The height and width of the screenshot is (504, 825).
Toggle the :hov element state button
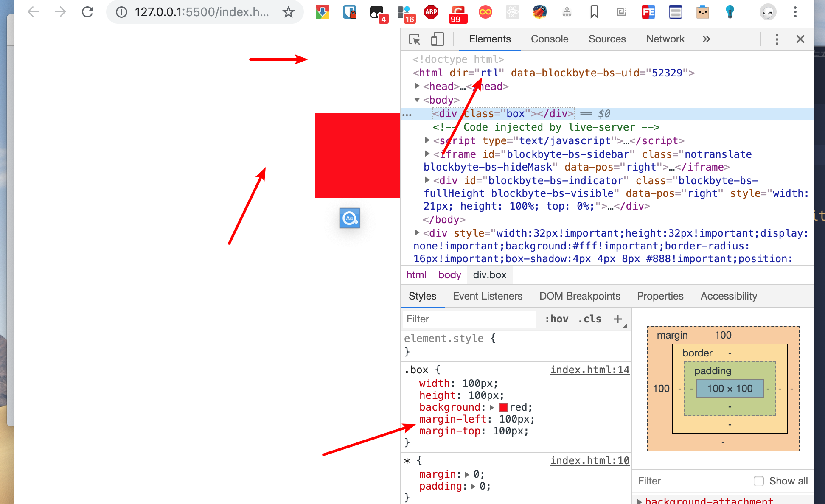coord(556,319)
